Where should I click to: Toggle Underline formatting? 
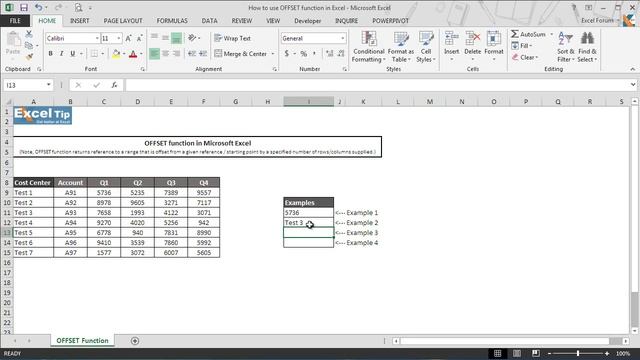(x=73, y=53)
